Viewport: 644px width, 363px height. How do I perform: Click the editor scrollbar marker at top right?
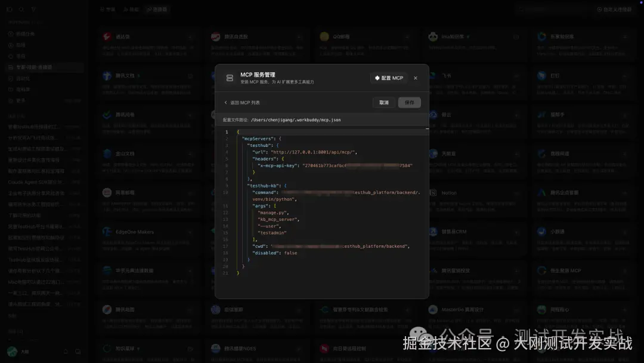(427, 129)
